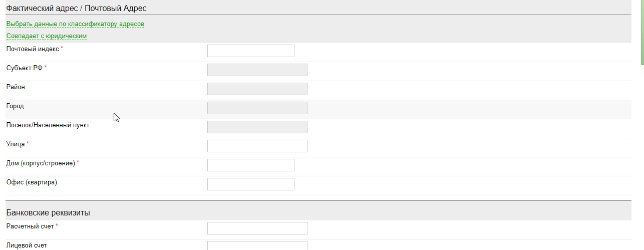644x250 pixels.
Task: Click the 'Фактический адрес / Почтовый Адрес' heading
Action: [76, 9]
